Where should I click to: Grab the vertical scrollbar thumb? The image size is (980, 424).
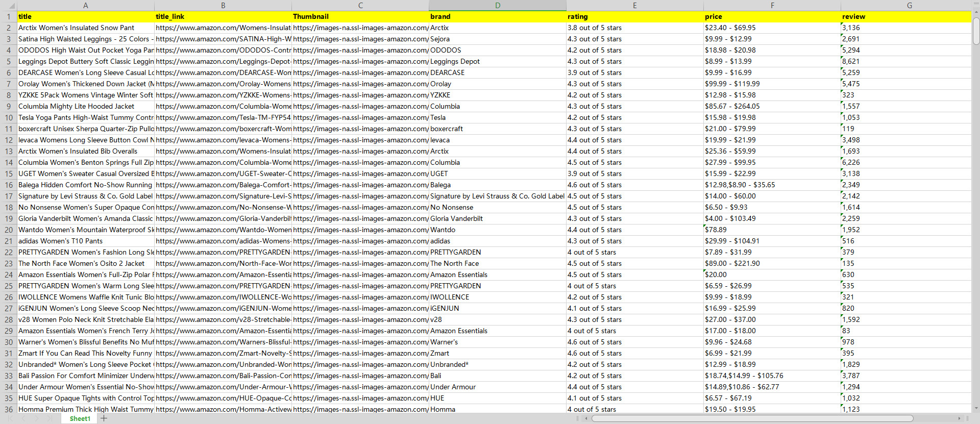click(x=976, y=31)
